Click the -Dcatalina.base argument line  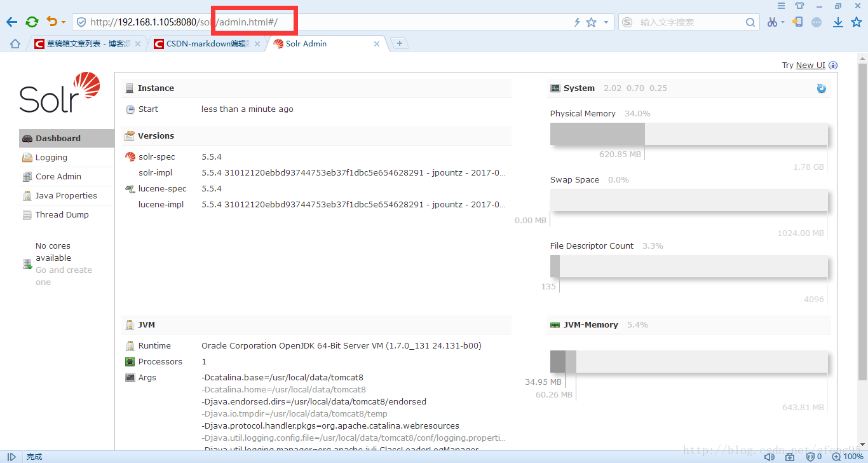(x=282, y=377)
